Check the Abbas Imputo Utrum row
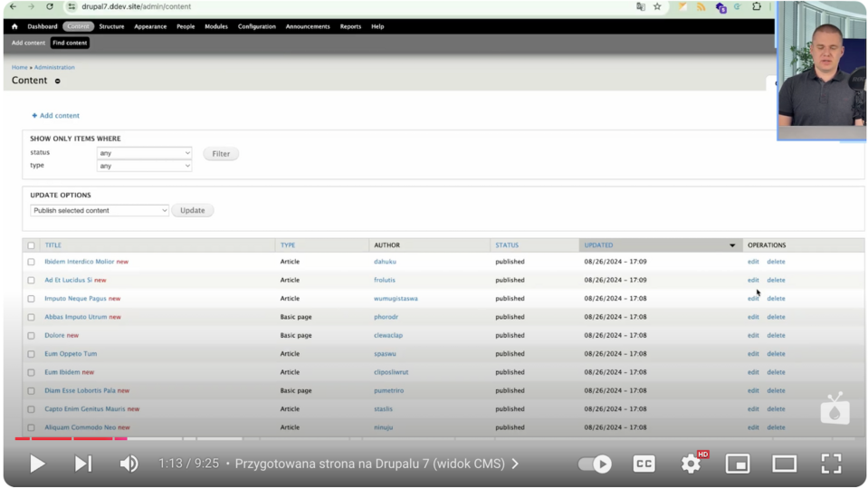The image size is (868, 488). 31,318
